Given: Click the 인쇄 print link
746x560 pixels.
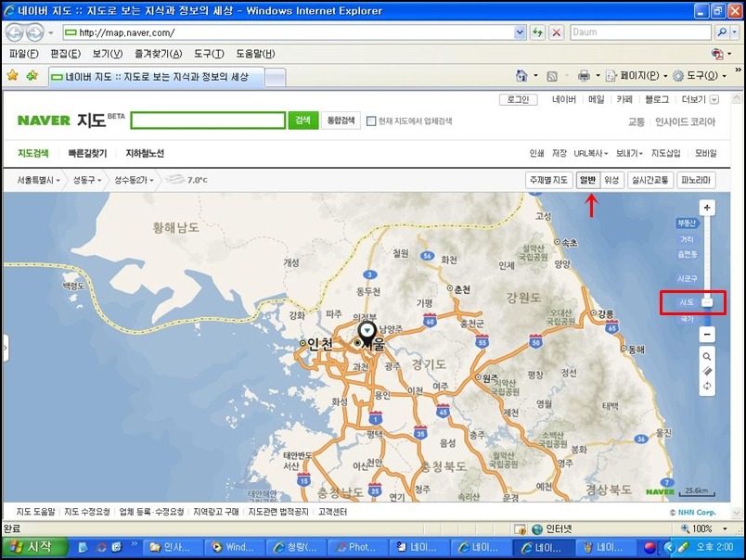Looking at the screenshot, I should (x=536, y=153).
